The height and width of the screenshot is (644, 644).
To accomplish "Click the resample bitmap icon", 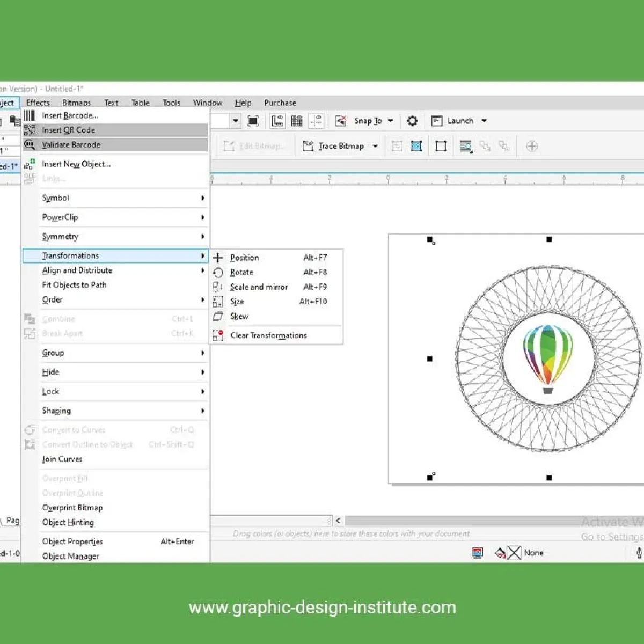I will tap(416, 146).
